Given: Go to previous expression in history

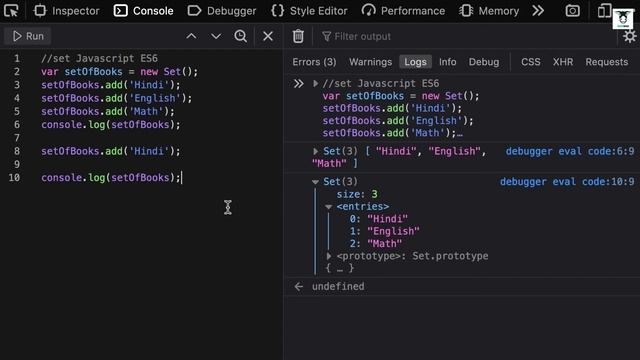Looking at the screenshot, I should 191,36.
